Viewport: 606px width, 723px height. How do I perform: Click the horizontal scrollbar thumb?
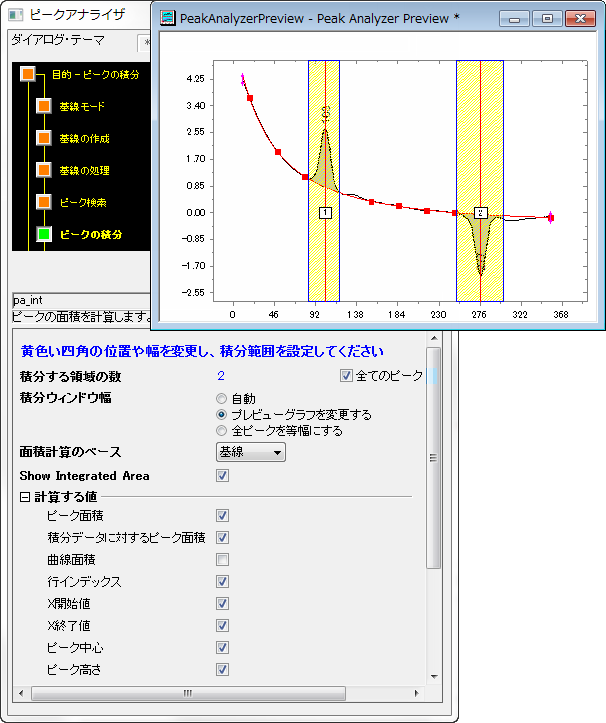188,693
